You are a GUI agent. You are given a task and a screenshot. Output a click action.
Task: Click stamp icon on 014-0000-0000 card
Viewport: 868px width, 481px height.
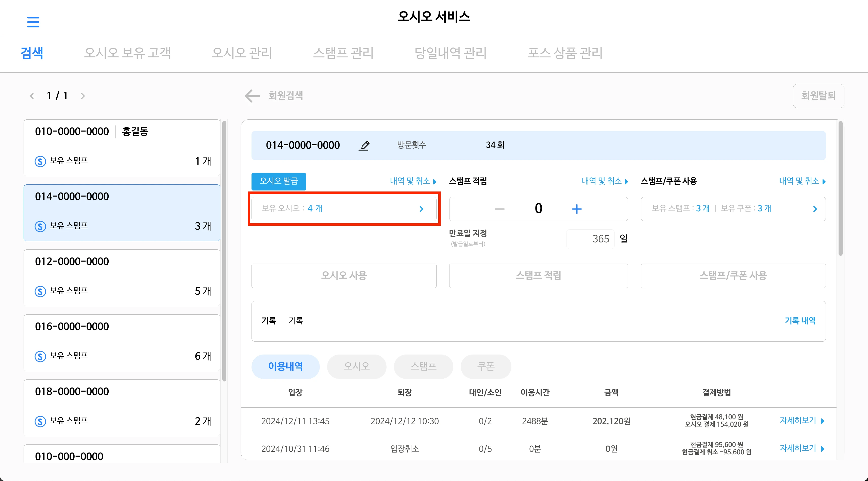tap(40, 226)
